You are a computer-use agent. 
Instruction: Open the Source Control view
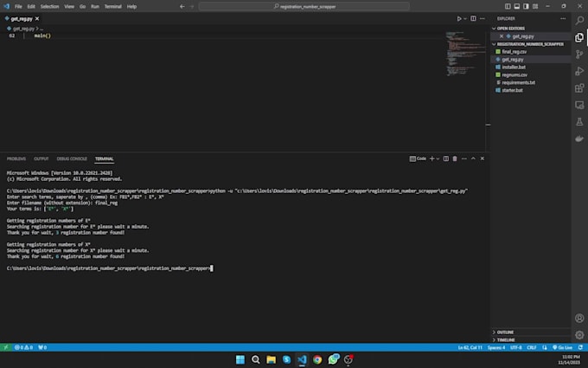(579, 55)
